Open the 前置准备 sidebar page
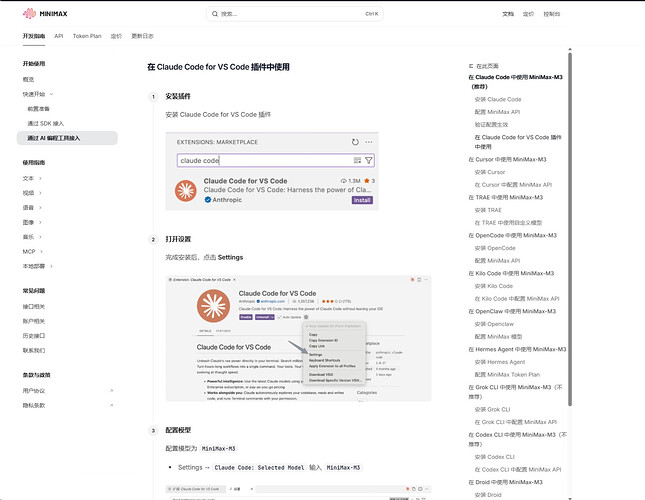Image resolution: width=645 pixels, height=500 pixels. [38, 109]
